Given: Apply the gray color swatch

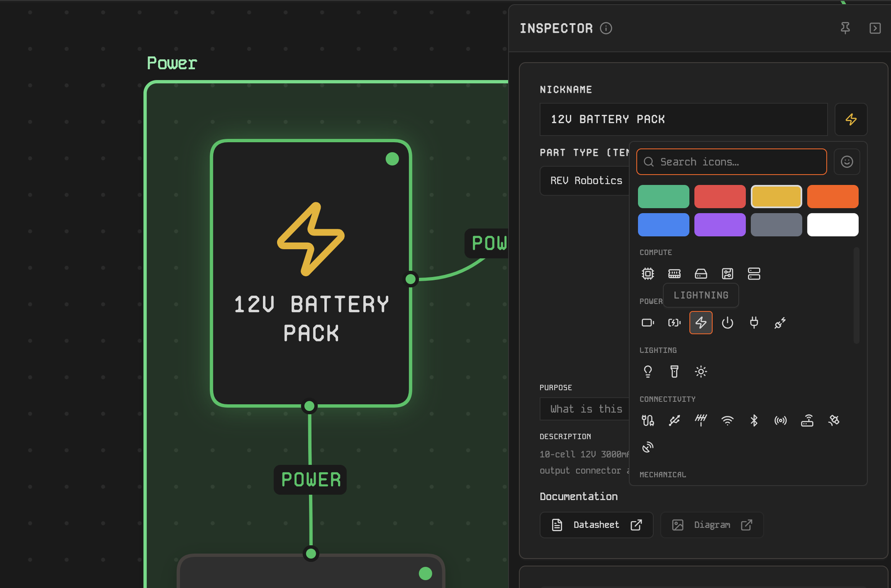Looking at the screenshot, I should (776, 225).
